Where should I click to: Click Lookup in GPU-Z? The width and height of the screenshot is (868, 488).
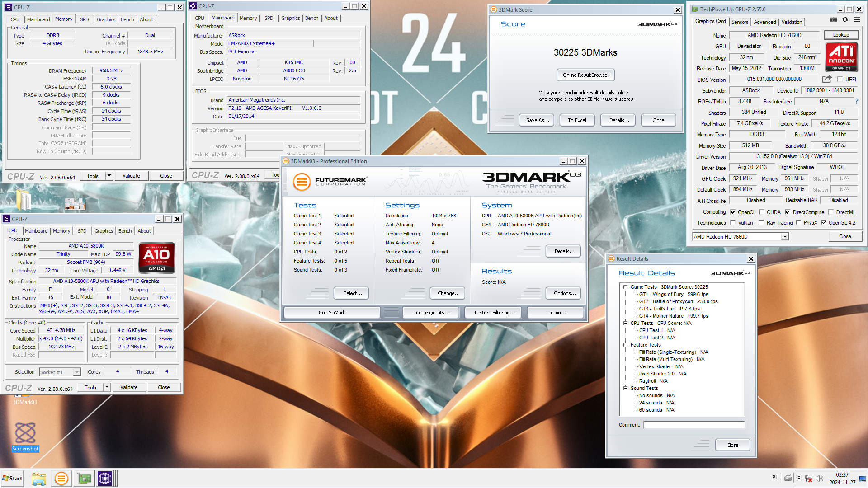[x=841, y=35]
